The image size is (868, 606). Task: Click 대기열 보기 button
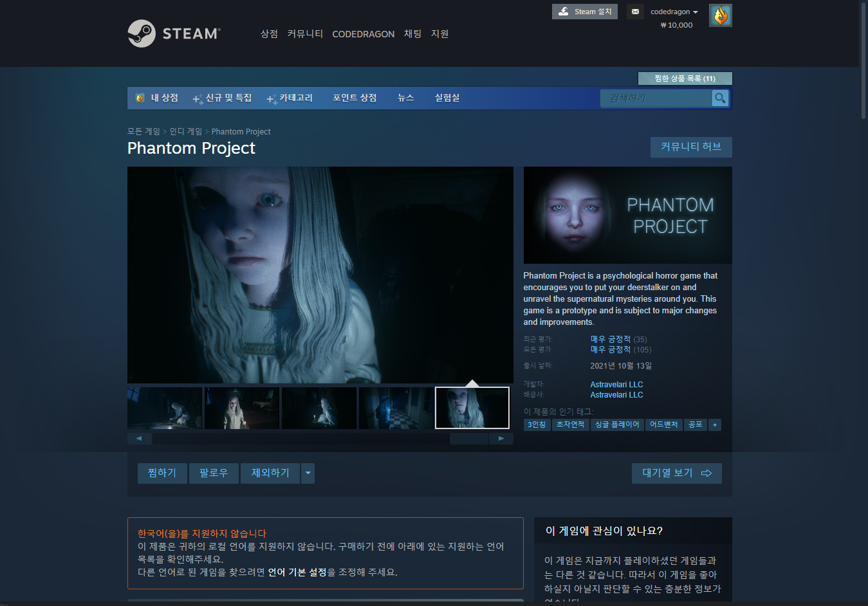click(x=676, y=473)
